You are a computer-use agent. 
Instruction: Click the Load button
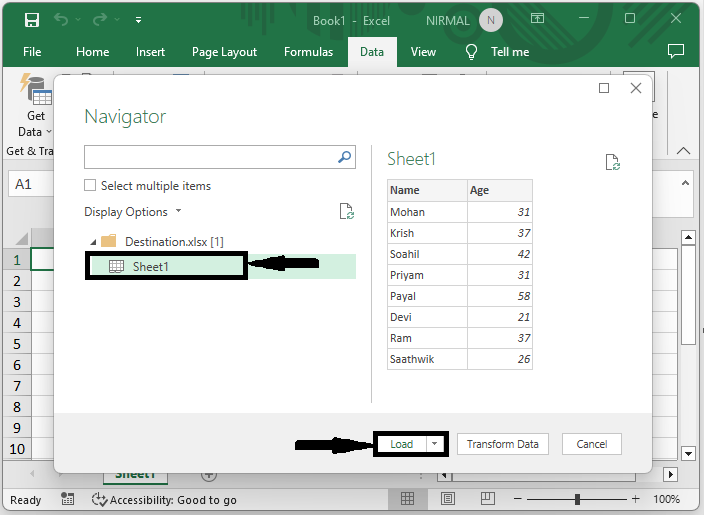[x=401, y=444]
